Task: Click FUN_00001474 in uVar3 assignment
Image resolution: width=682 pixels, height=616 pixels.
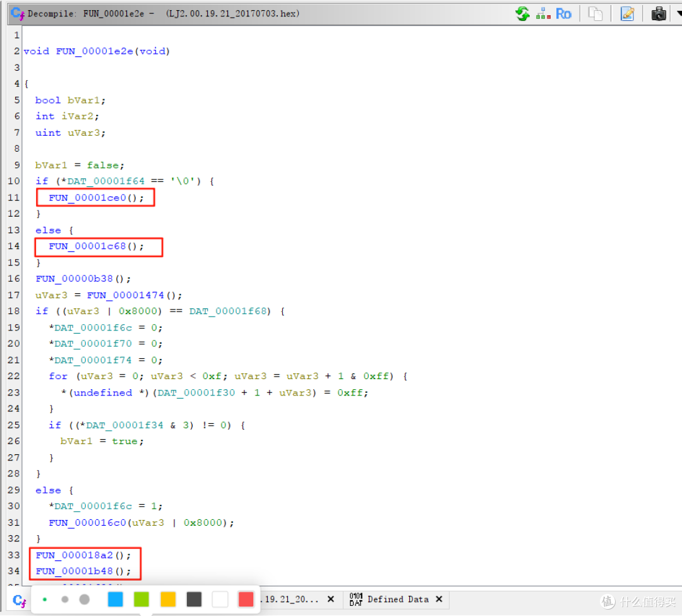Action: point(125,296)
